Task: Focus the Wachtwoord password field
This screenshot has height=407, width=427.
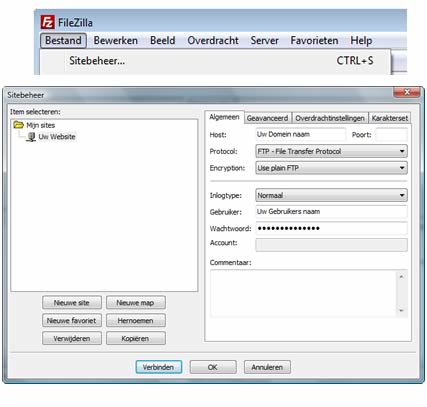Action: [x=331, y=228]
